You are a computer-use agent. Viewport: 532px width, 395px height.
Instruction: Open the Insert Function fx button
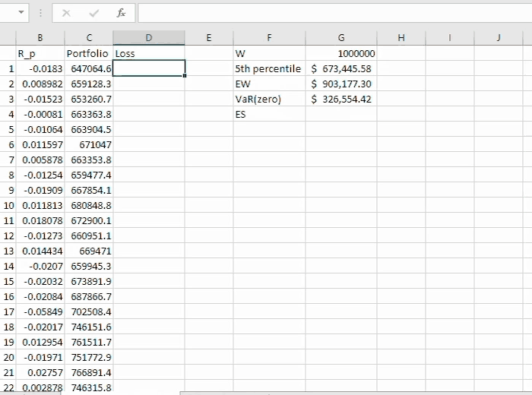[121, 13]
